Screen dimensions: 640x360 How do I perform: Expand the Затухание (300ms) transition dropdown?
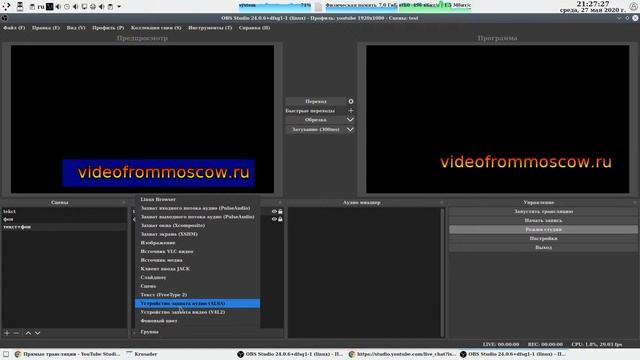(x=350, y=129)
